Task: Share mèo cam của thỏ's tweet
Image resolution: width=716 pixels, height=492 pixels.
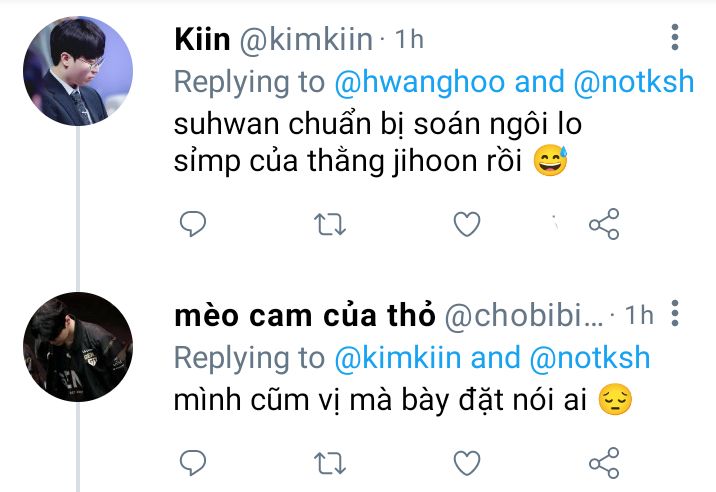Action: coord(604,462)
